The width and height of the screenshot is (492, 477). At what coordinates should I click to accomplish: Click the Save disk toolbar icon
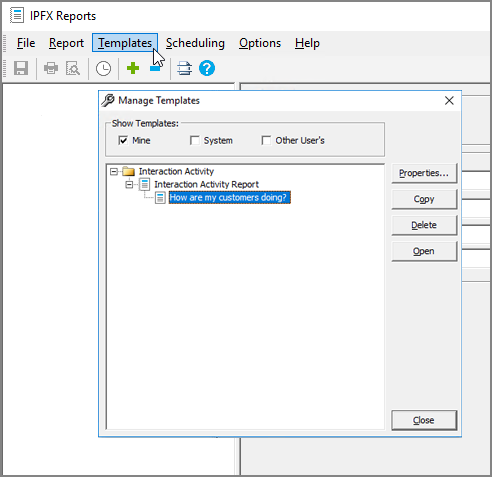pyautogui.click(x=21, y=68)
